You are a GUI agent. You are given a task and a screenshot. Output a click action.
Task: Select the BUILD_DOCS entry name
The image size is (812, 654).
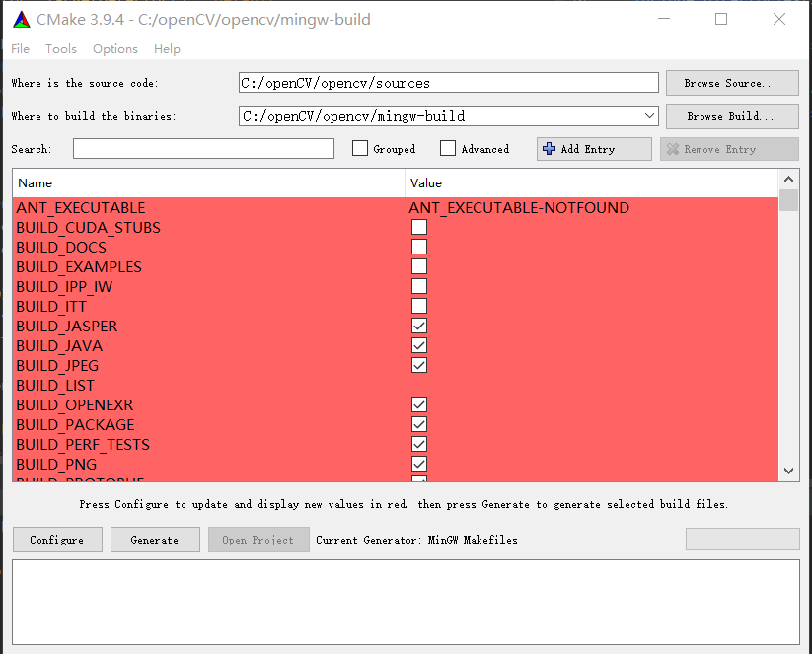61,247
